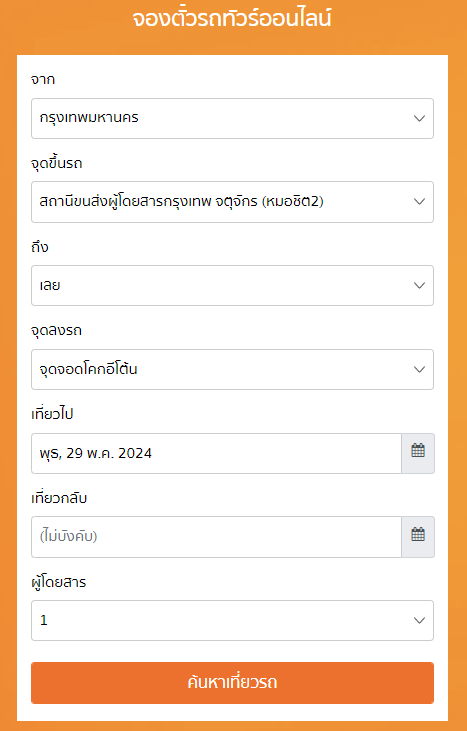Select the passenger count dropdown showing 1
Viewport: 467px width, 731px height.
[233, 621]
